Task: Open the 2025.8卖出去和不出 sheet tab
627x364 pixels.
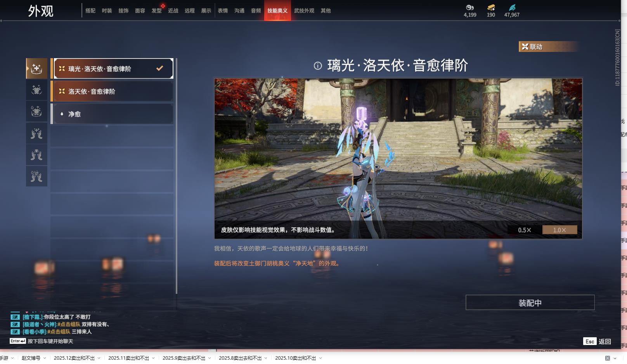Action: tap(240, 358)
